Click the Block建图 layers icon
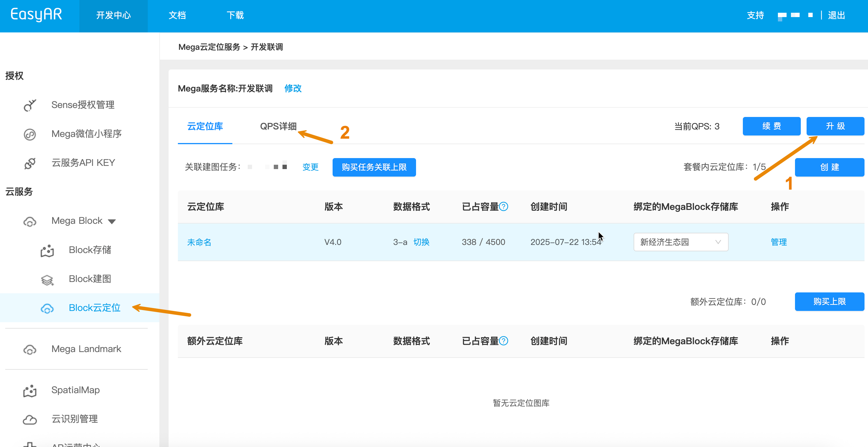The width and height of the screenshot is (868, 447). coord(47,279)
